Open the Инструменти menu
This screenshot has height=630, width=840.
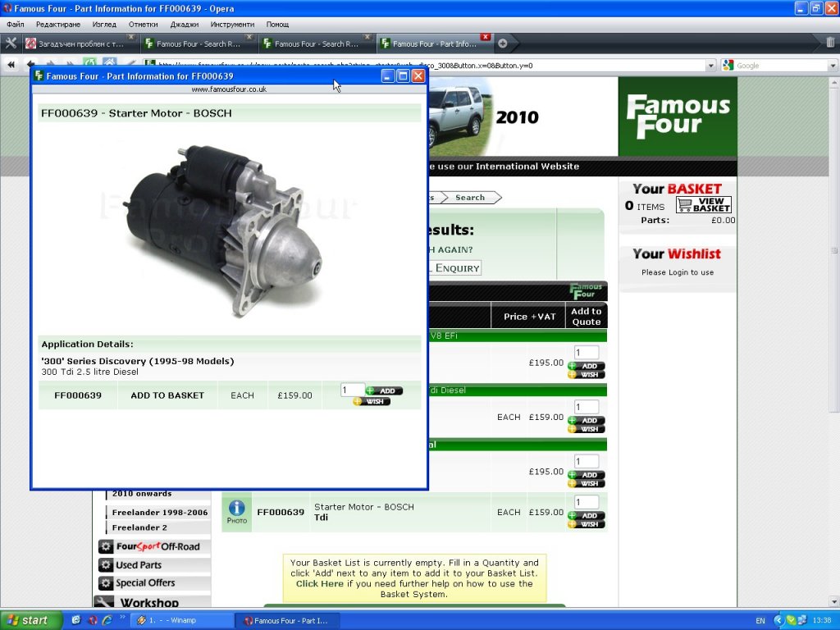pyautogui.click(x=232, y=24)
